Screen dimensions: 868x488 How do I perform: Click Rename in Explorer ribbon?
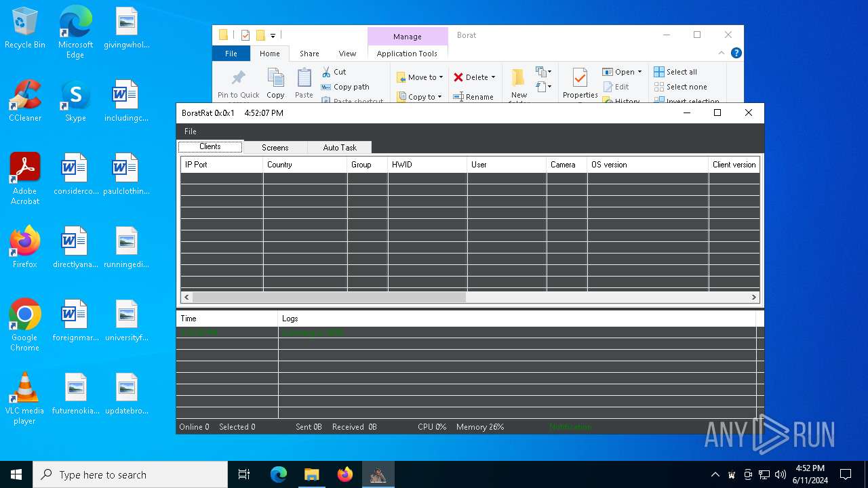click(x=473, y=97)
